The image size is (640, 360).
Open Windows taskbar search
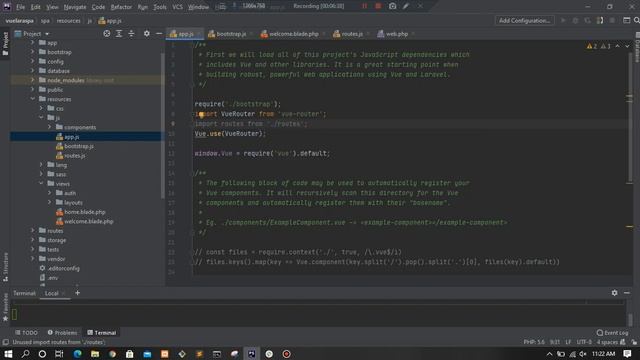coord(25,354)
